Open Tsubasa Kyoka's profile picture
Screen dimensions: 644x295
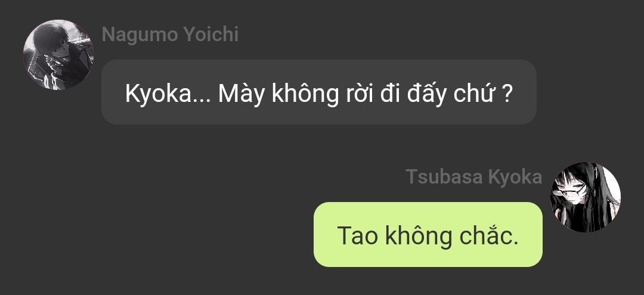(x=586, y=197)
